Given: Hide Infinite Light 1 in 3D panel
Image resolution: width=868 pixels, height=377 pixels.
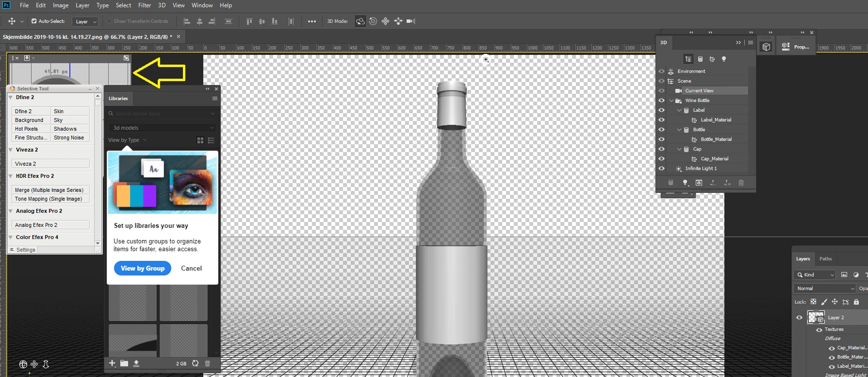Looking at the screenshot, I should click(661, 168).
